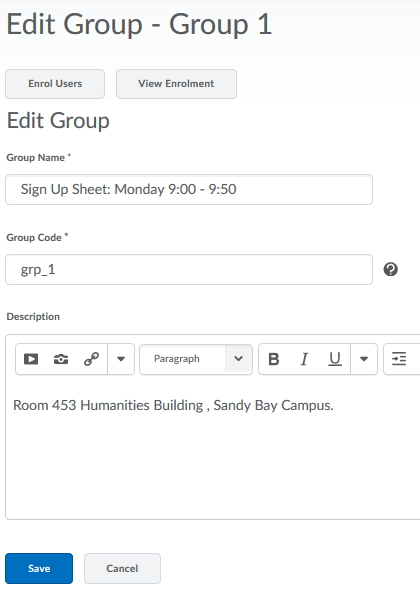Toggle Bold formatting

pos(274,359)
